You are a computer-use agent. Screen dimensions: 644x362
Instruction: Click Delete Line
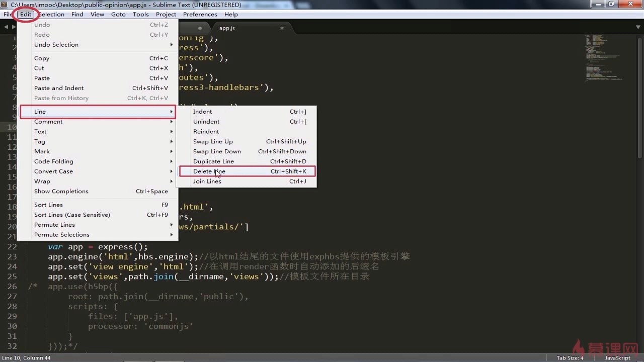click(x=248, y=171)
